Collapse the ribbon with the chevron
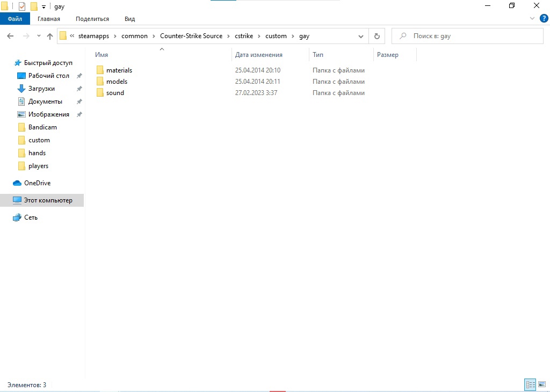 (x=532, y=19)
